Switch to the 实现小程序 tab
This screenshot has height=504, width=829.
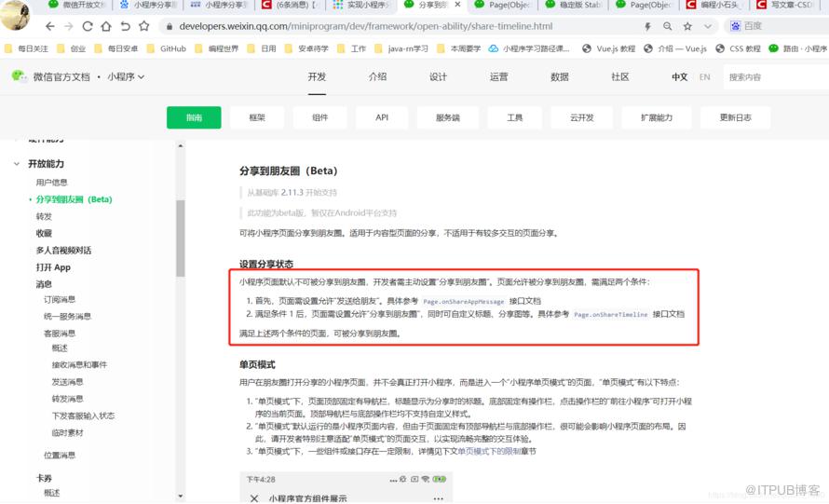coord(362,5)
